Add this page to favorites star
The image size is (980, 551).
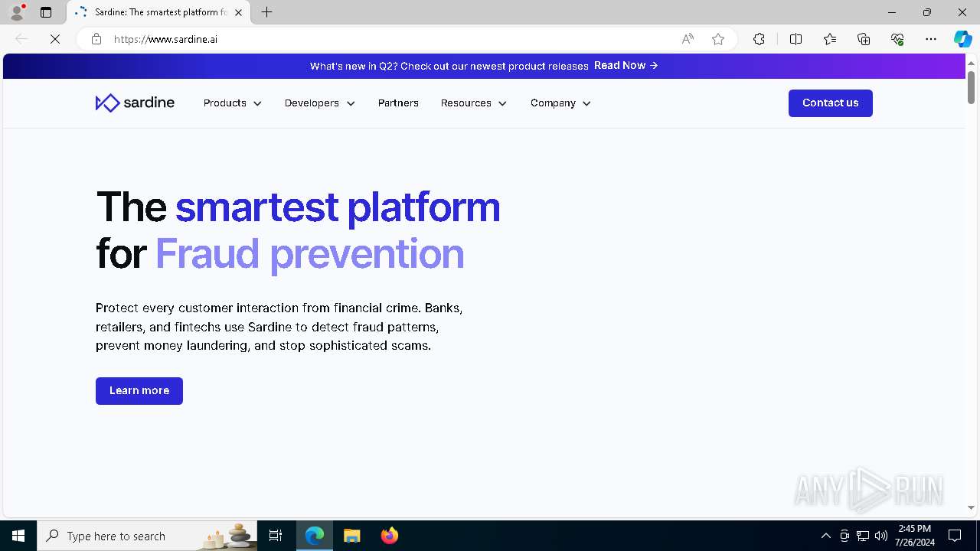coord(718,39)
